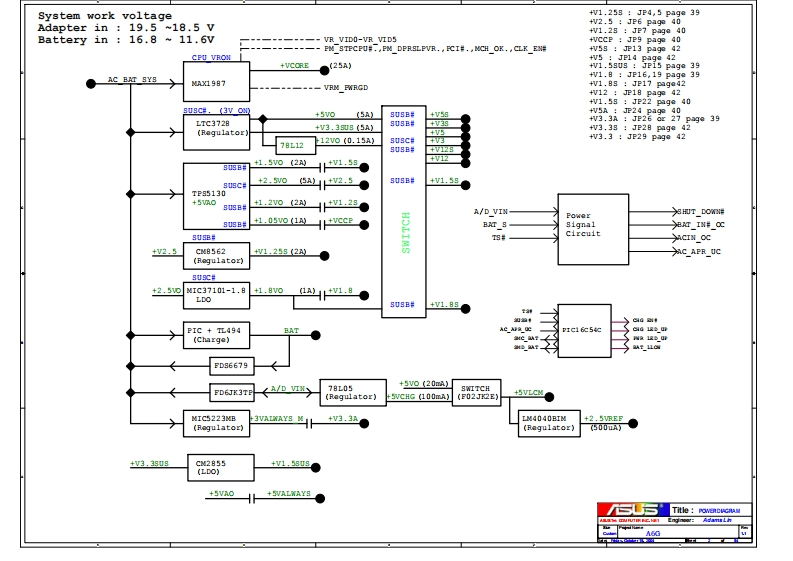Image resolution: width=793 pixels, height=561 pixels.
Task: Select the MIC5223MB regulator block
Action: pos(214,422)
